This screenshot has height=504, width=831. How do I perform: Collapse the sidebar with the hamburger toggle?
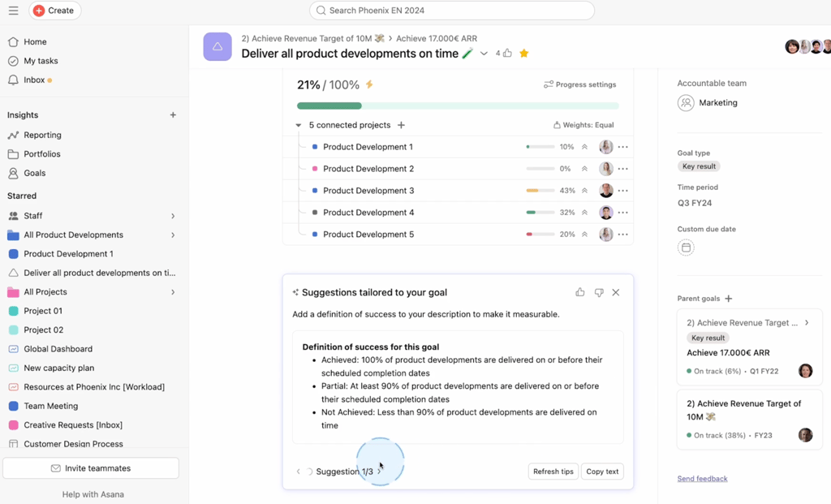pos(13,11)
